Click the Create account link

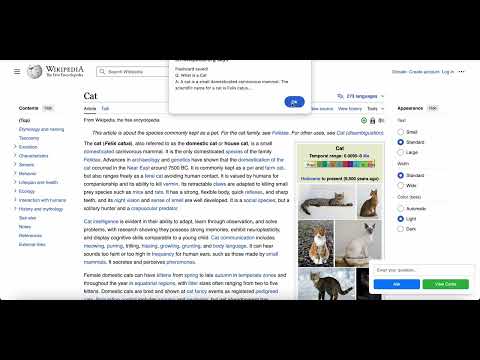424,72
